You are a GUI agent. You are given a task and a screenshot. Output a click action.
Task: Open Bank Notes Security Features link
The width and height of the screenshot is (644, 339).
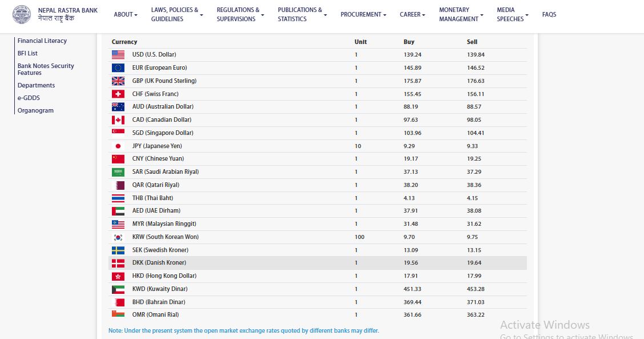(46, 69)
